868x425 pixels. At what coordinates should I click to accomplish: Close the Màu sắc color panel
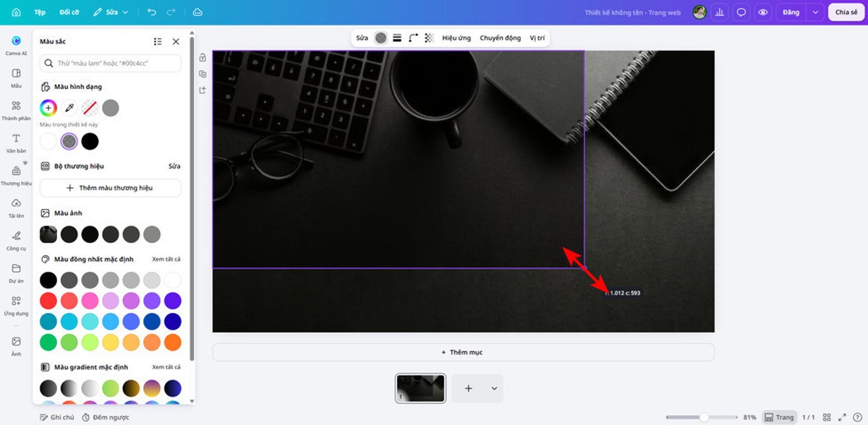pos(176,42)
